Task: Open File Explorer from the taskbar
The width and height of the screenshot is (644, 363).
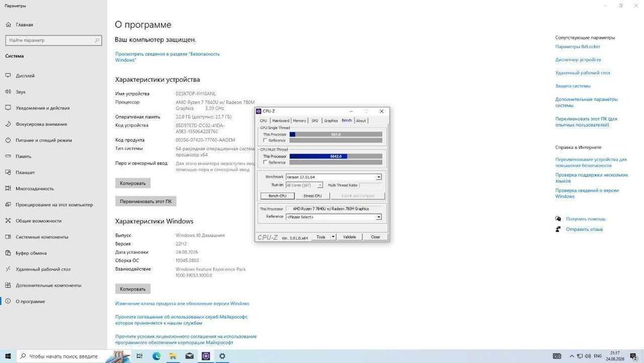Action: click(173, 356)
